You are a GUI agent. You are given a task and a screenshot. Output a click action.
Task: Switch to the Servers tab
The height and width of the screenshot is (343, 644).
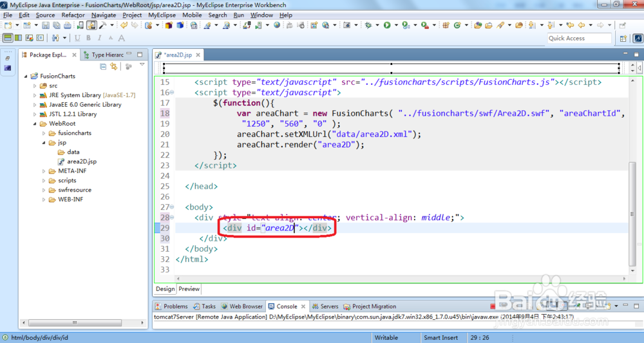(x=325, y=306)
